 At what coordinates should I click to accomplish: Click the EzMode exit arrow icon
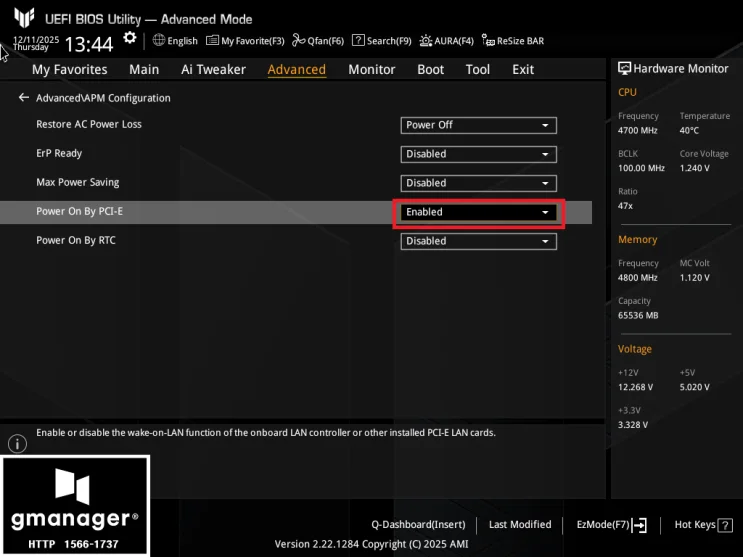pos(639,525)
